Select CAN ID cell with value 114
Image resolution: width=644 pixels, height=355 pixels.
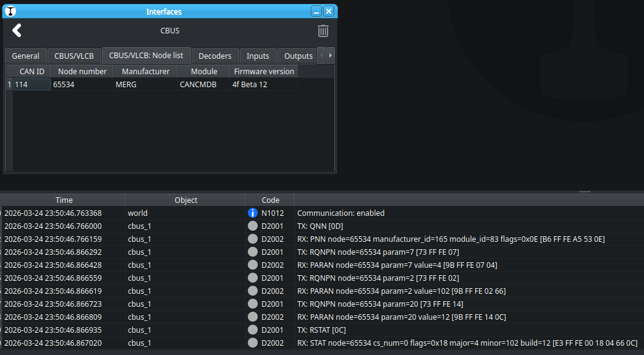pyautogui.click(x=32, y=85)
